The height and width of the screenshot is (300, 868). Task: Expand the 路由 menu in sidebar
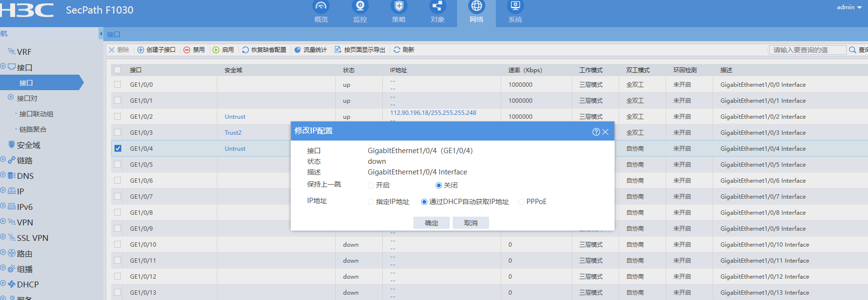coord(24,253)
